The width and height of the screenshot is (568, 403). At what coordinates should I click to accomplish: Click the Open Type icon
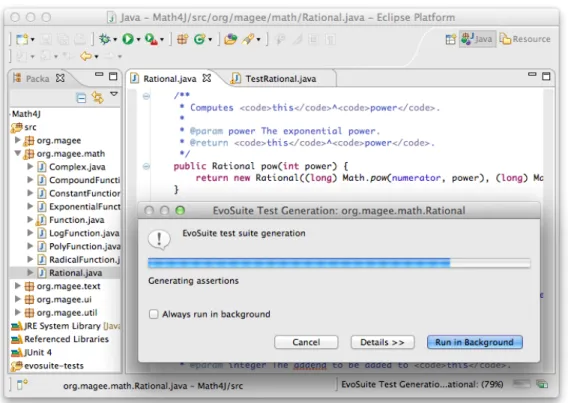point(230,39)
